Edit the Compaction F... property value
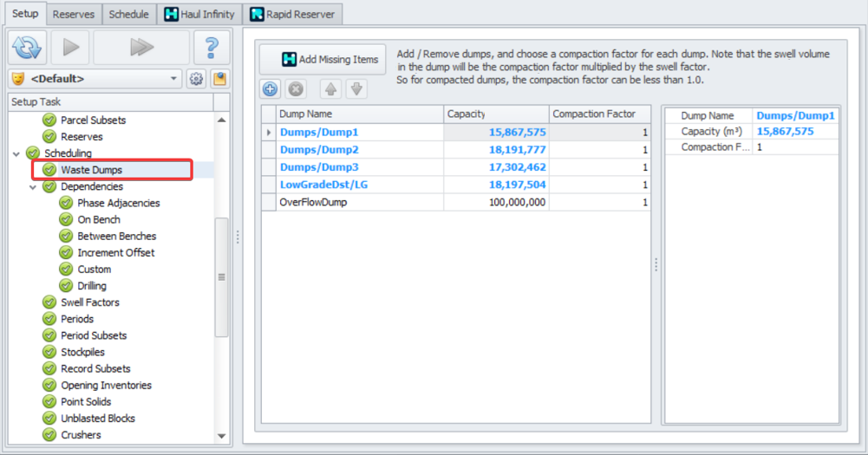This screenshot has width=868, height=455. [x=795, y=146]
